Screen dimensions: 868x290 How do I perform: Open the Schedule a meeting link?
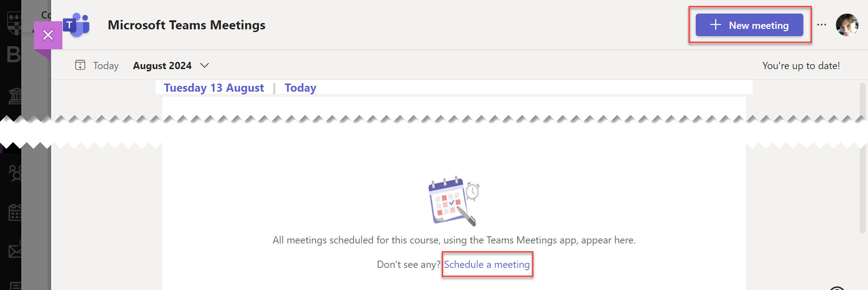point(486,264)
